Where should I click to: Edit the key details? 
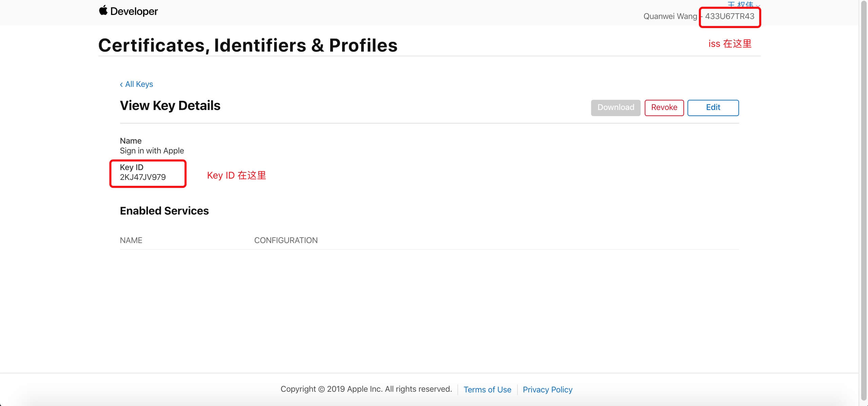pos(713,108)
